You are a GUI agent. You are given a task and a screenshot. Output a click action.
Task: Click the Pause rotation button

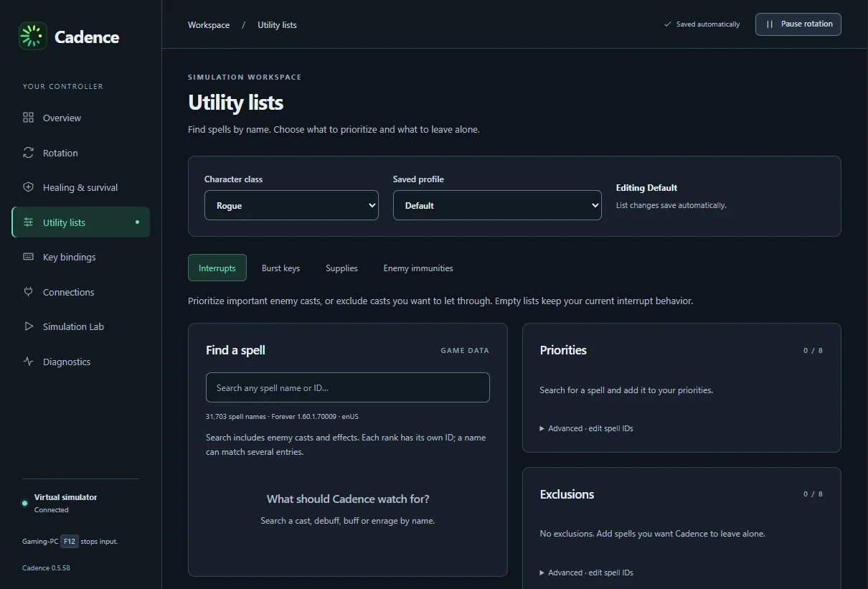(x=798, y=24)
